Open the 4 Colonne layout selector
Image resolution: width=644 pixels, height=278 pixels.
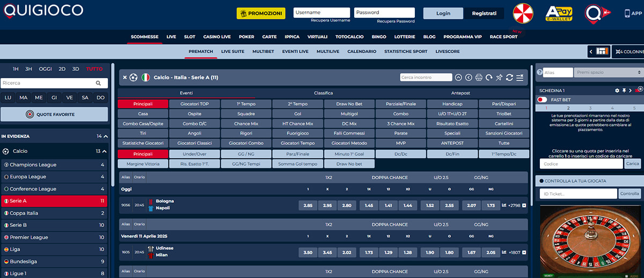[x=628, y=52]
